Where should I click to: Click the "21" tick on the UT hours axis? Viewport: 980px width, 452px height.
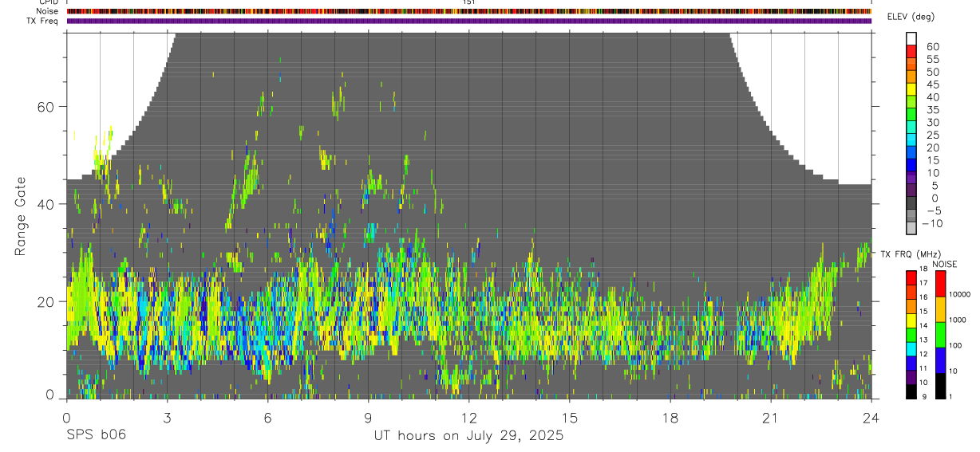pos(771,418)
